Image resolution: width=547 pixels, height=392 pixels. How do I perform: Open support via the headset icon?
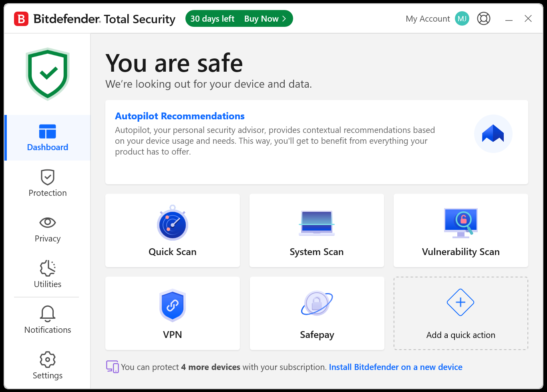(483, 18)
